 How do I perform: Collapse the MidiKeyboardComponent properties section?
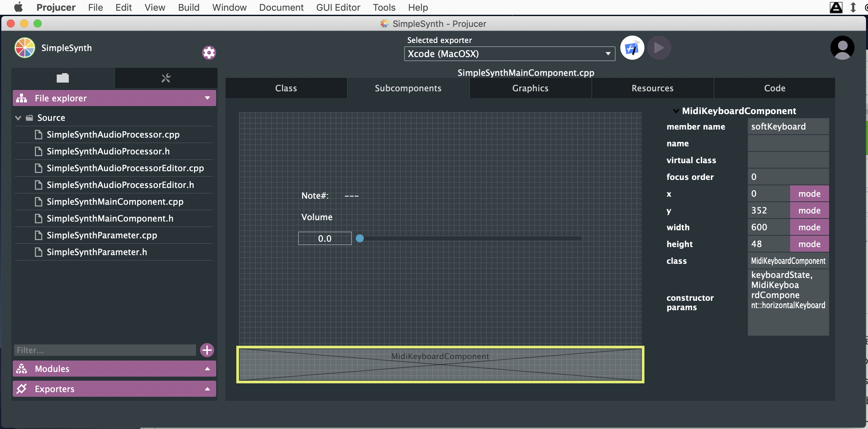click(676, 111)
